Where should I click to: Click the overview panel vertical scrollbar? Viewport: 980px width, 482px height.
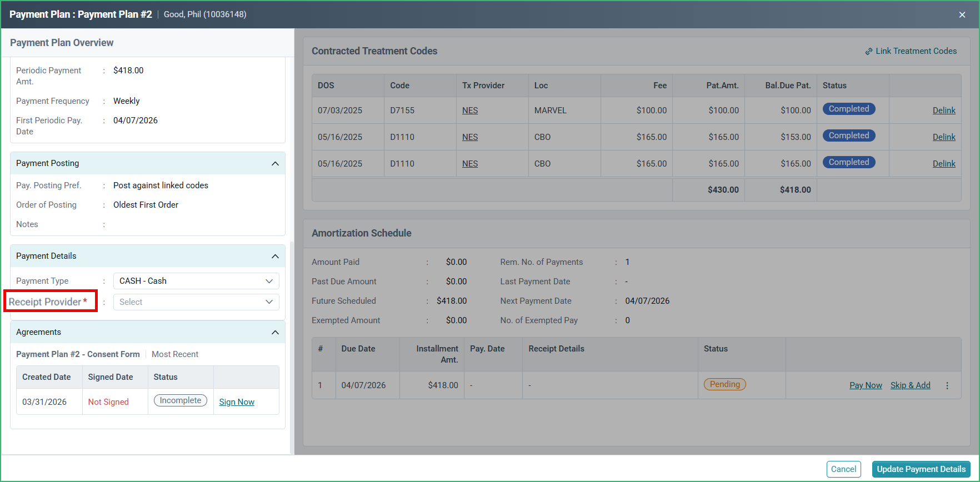(292, 347)
